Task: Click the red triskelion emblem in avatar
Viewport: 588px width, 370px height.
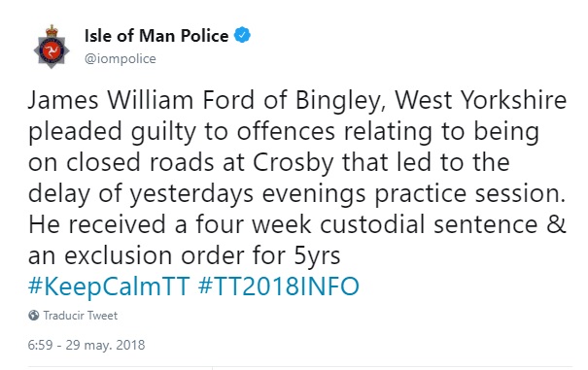Action: 52,50
